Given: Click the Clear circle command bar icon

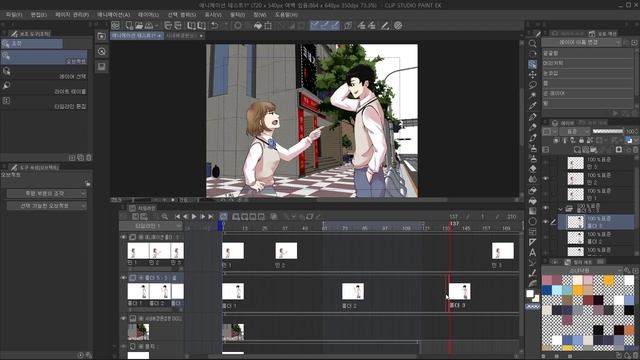Looking at the screenshot, I should tap(238, 25).
